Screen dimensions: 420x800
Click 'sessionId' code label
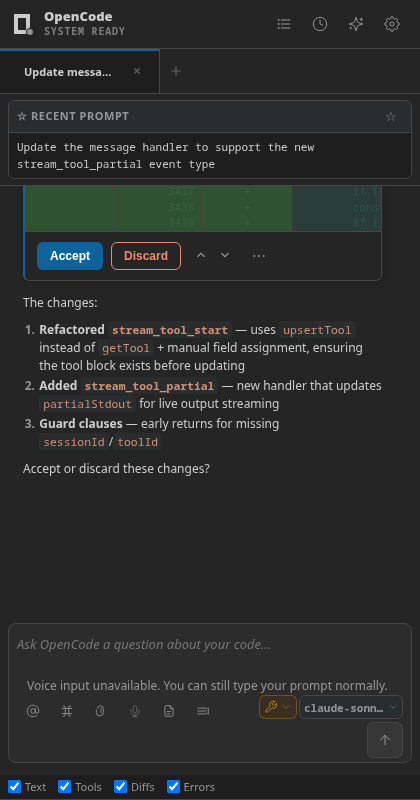73,442
